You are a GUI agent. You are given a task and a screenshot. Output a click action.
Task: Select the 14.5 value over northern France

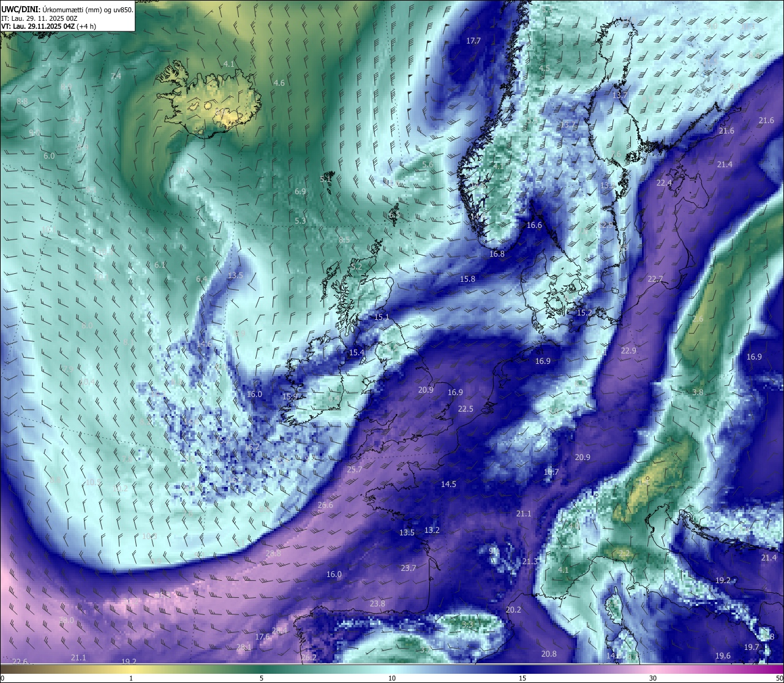pyautogui.click(x=448, y=485)
